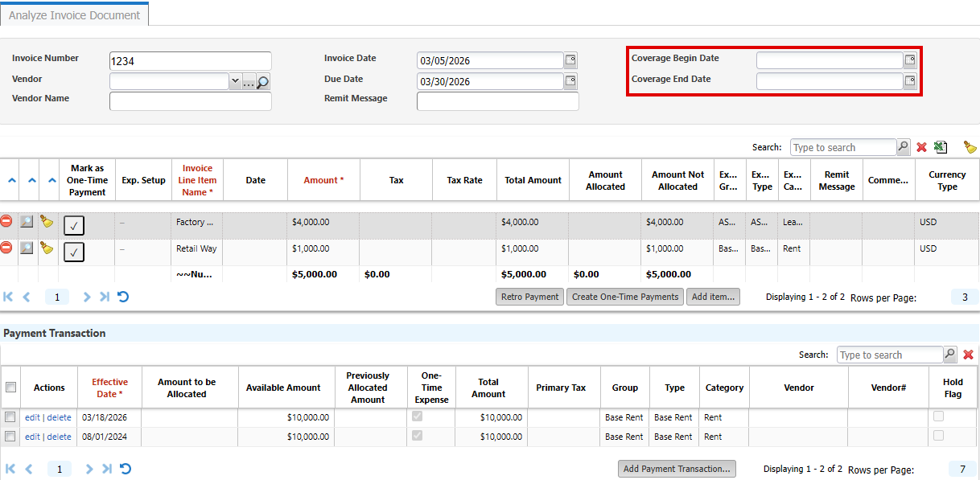Refresh the Payment Transaction grid
Screen dimensions: 980x480
126,469
